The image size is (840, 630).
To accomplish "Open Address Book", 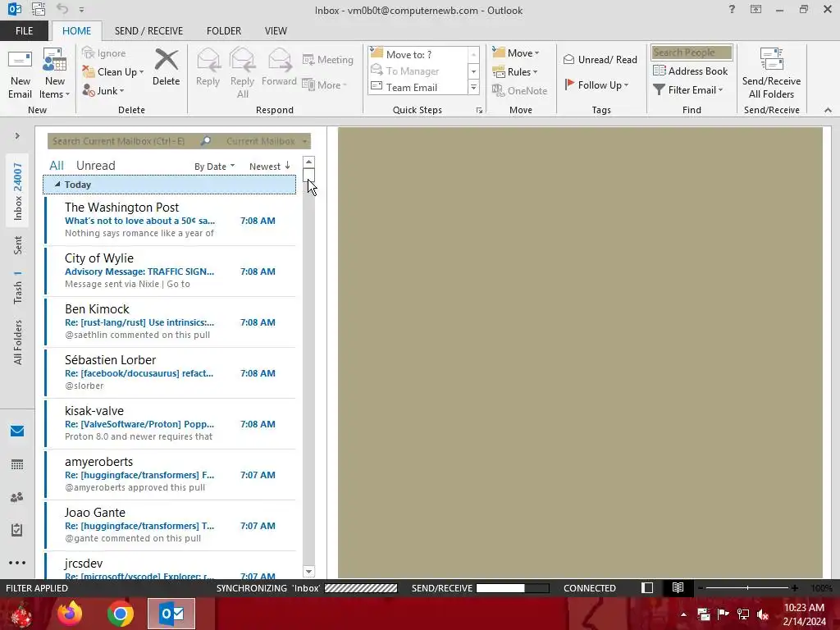I will [x=691, y=71].
